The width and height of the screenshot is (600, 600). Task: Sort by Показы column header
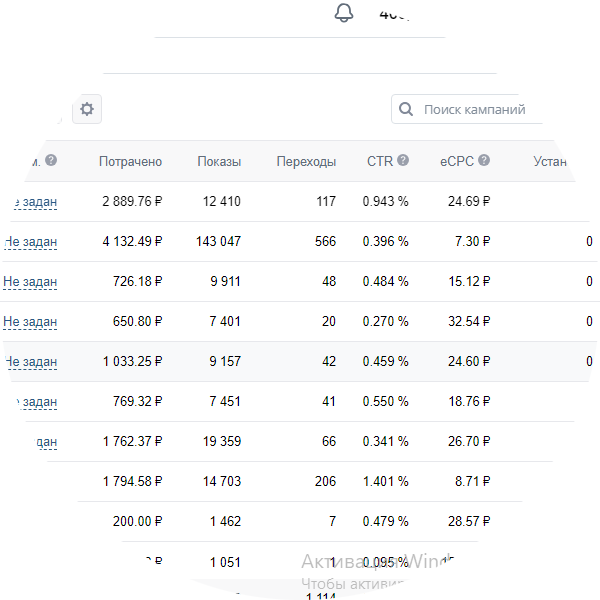[x=219, y=161]
